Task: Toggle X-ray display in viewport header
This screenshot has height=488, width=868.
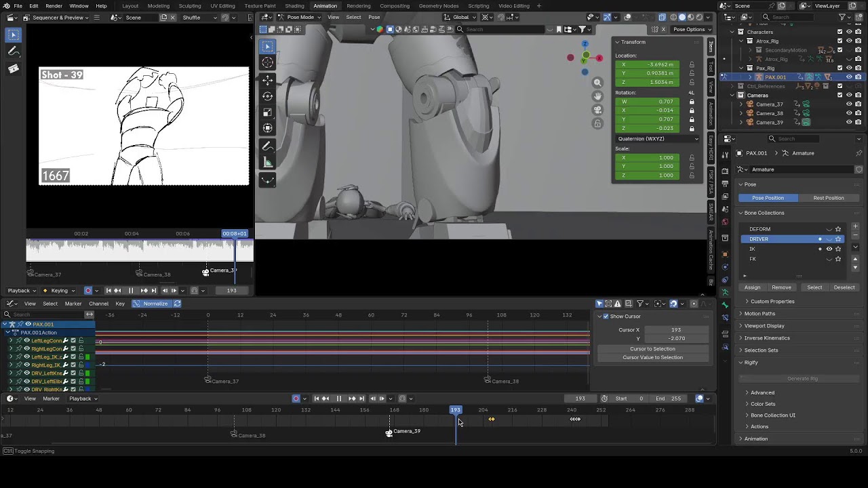Action: (663, 17)
